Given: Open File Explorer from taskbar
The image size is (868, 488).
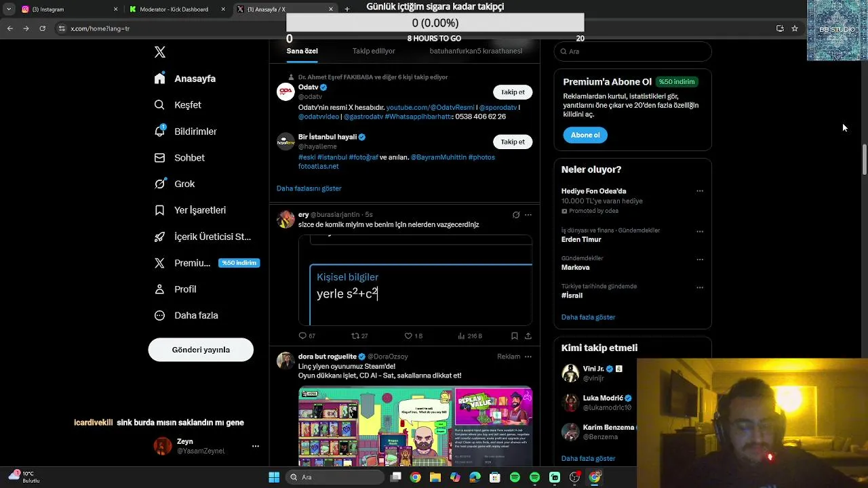Looking at the screenshot, I should pyautogui.click(x=435, y=477).
